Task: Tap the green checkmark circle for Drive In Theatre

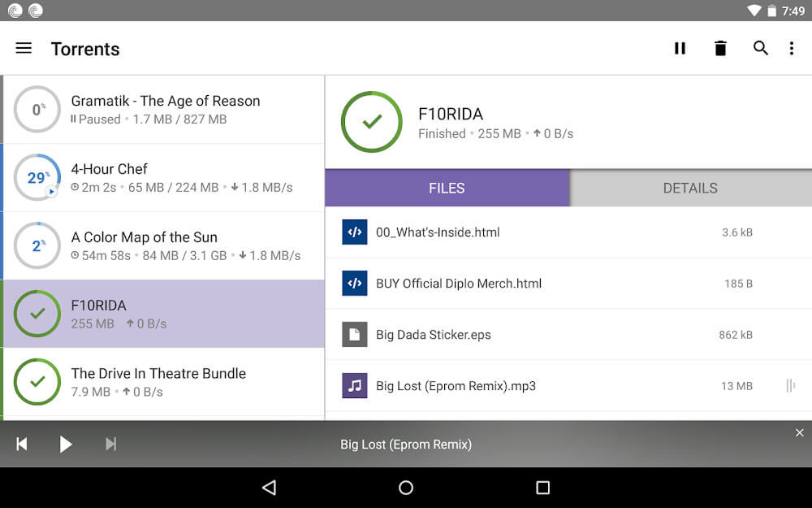Action: point(37,381)
